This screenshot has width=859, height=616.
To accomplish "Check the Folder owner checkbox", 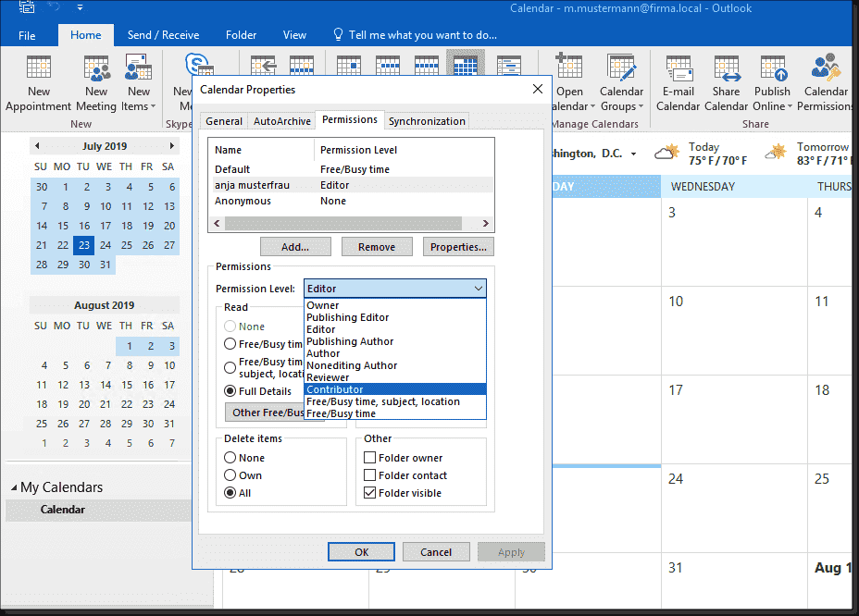I will click(369, 457).
